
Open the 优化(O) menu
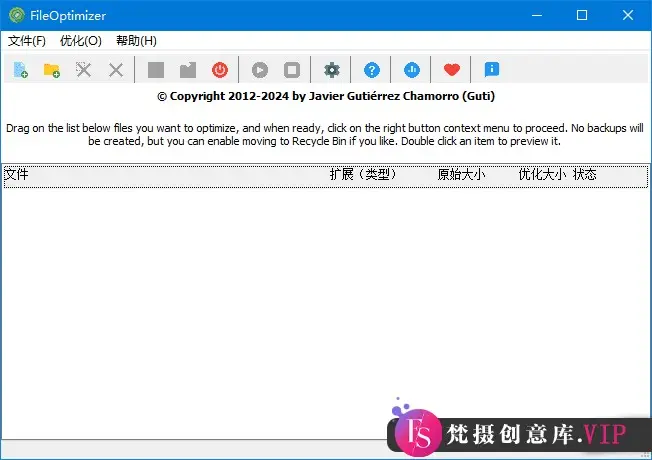tap(81, 41)
